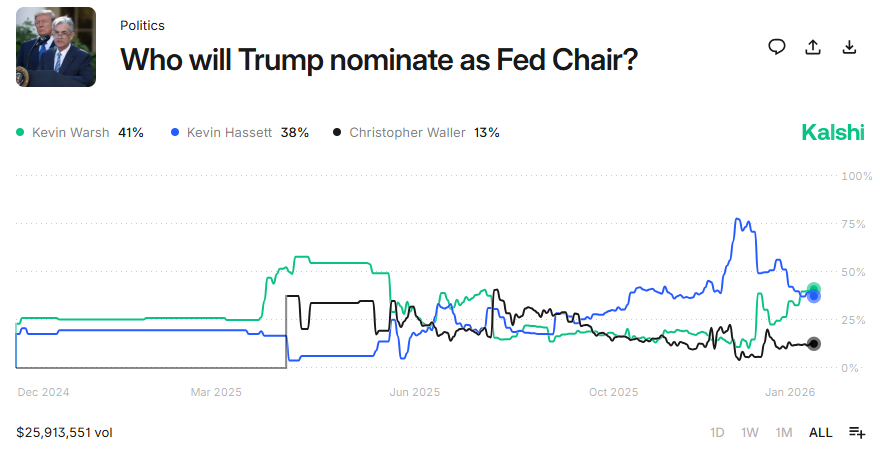Open the Politics category link
This screenshot has height=449, width=888.
point(142,25)
